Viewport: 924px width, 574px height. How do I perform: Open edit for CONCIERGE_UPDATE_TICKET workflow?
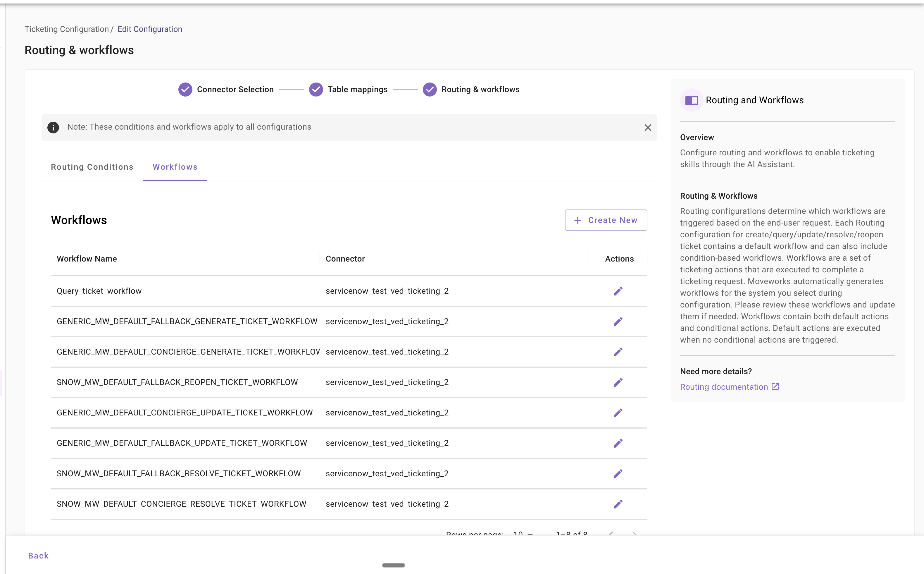coord(618,413)
